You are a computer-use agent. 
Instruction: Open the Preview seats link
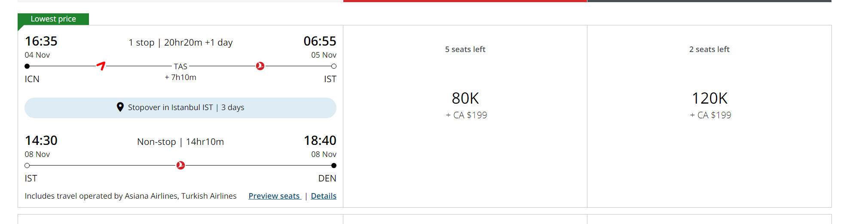[274, 196]
